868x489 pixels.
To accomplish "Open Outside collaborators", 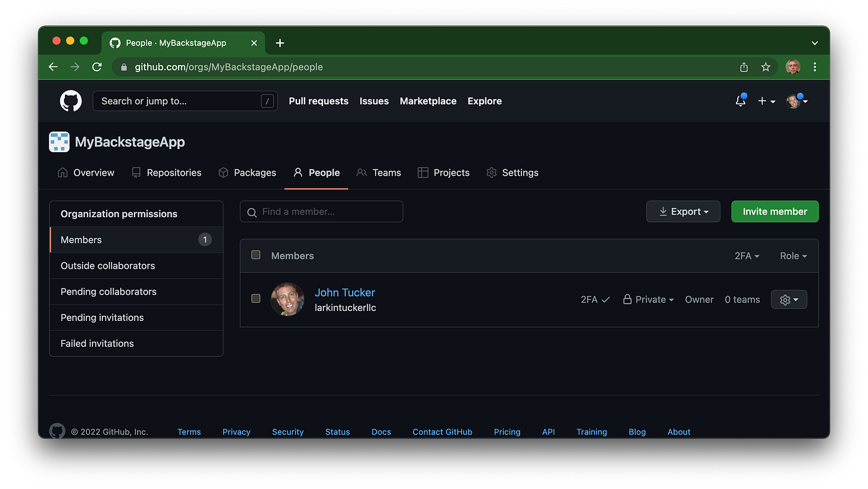I will (136, 266).
